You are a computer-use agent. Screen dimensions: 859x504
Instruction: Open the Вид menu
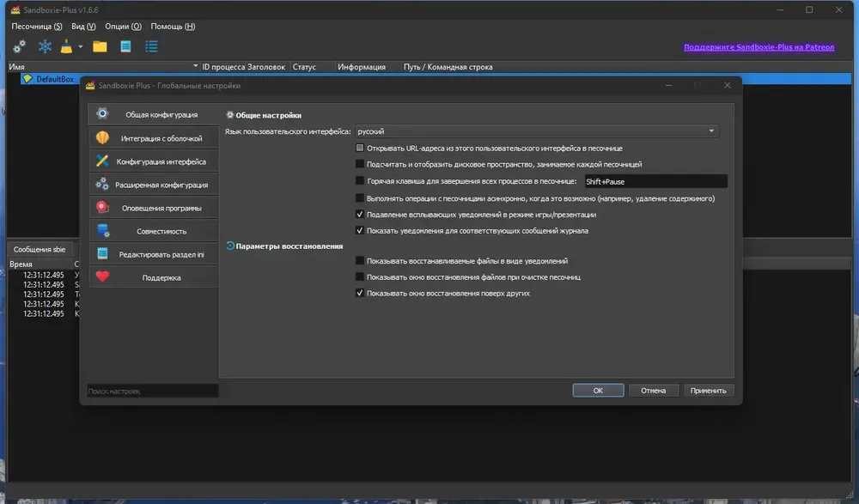pyautogui.click(x=83, y=27)
